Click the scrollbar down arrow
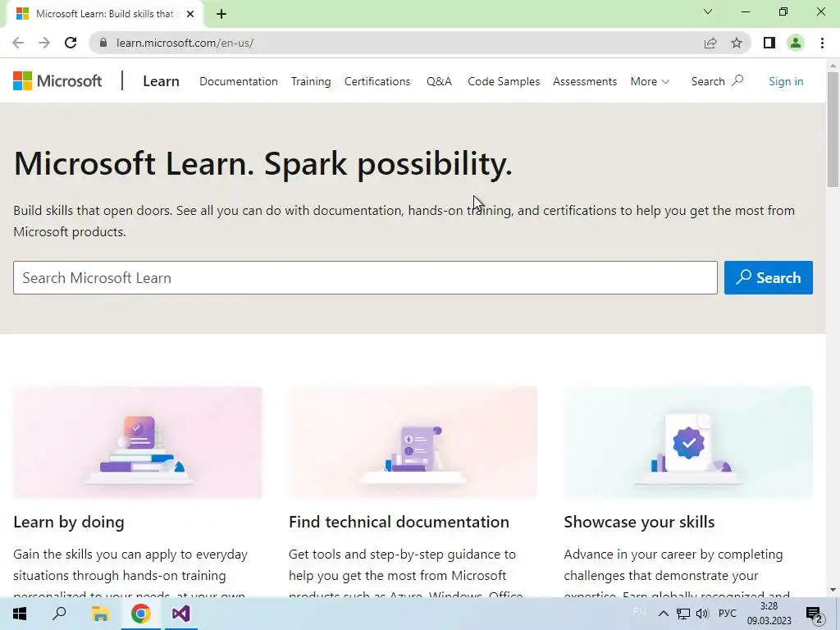Image resolution: width=840 pixels, height=630 pixels. [833, 590]
